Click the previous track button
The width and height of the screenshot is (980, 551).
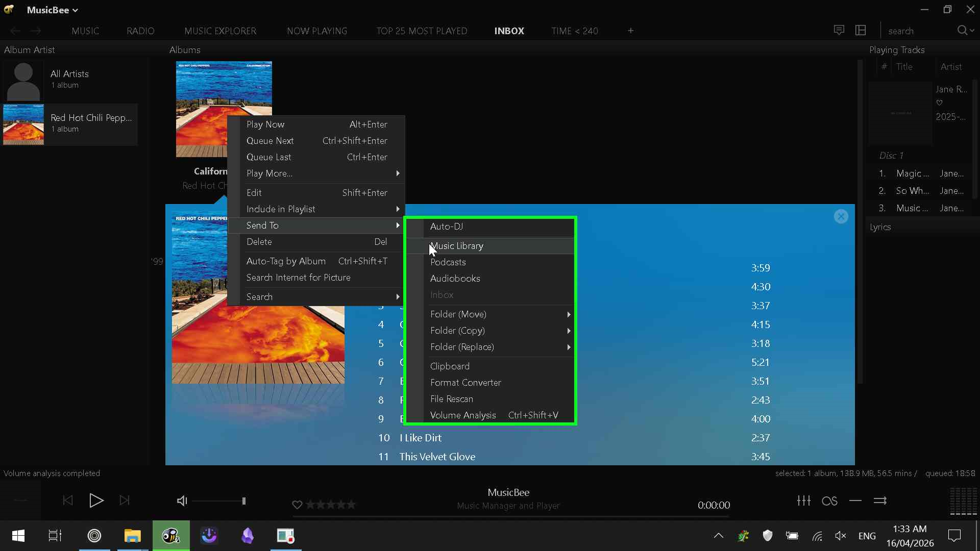pyautogui.click(x=67, y=500)
